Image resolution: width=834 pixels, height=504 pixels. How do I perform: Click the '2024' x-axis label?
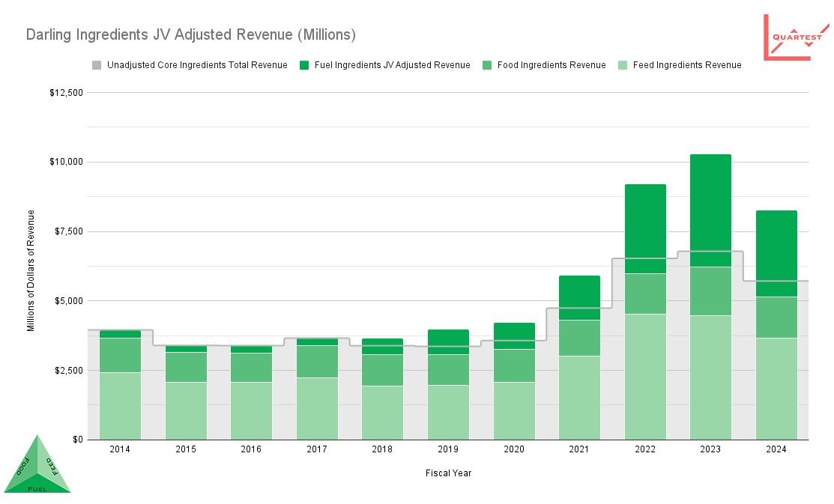776,449
